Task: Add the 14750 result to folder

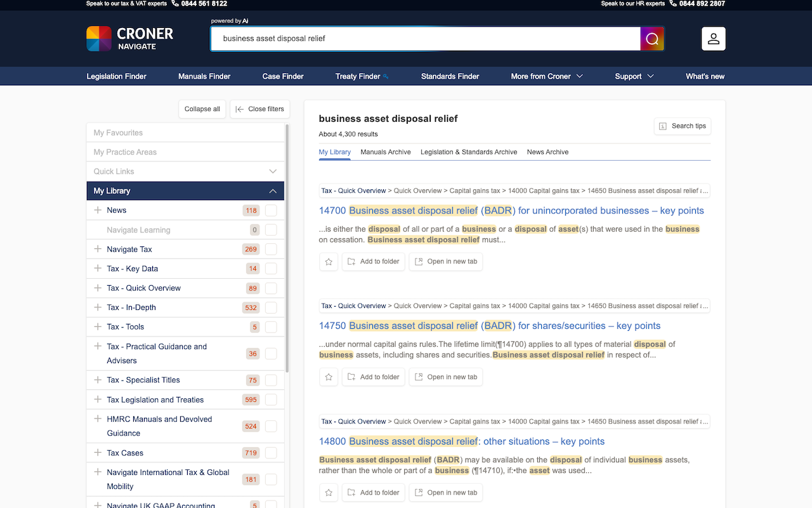Action: click(373, 377)
